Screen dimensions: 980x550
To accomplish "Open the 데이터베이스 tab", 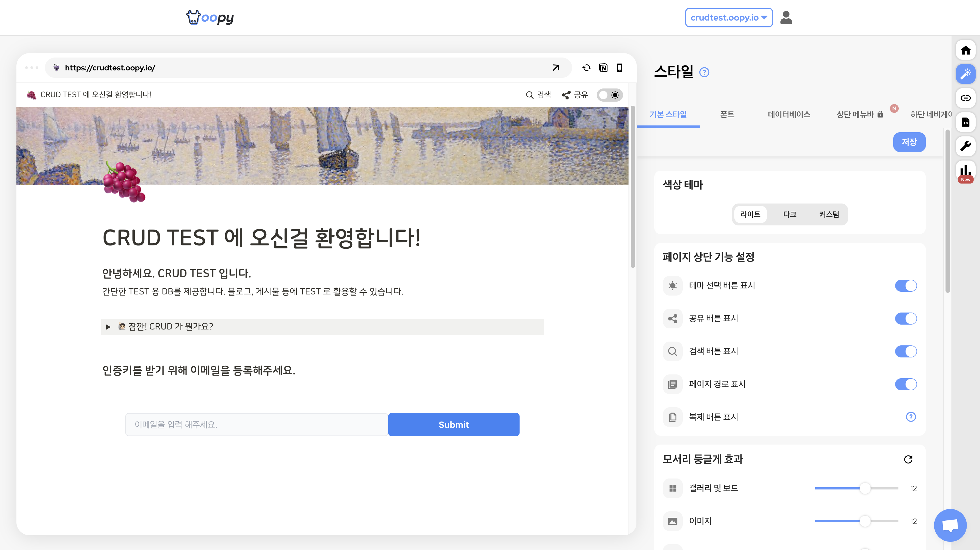I will click(789, 114).
